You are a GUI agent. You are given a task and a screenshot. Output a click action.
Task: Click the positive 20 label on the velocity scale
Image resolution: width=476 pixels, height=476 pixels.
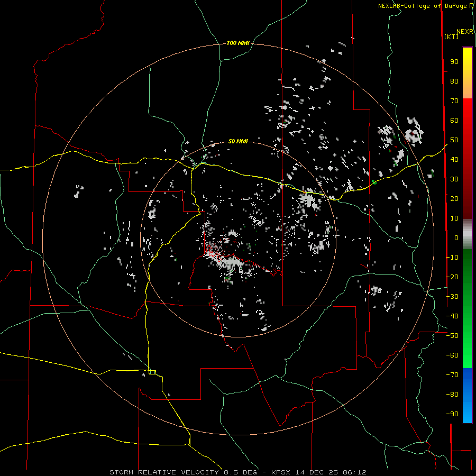[x=454, y=199]
